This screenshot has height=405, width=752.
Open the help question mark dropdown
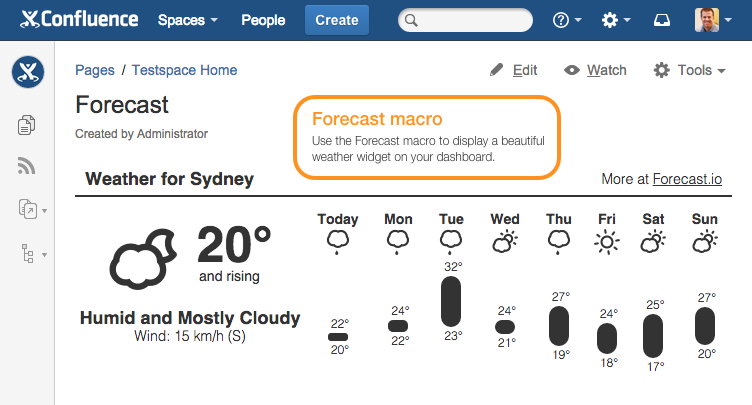(565, 20)
